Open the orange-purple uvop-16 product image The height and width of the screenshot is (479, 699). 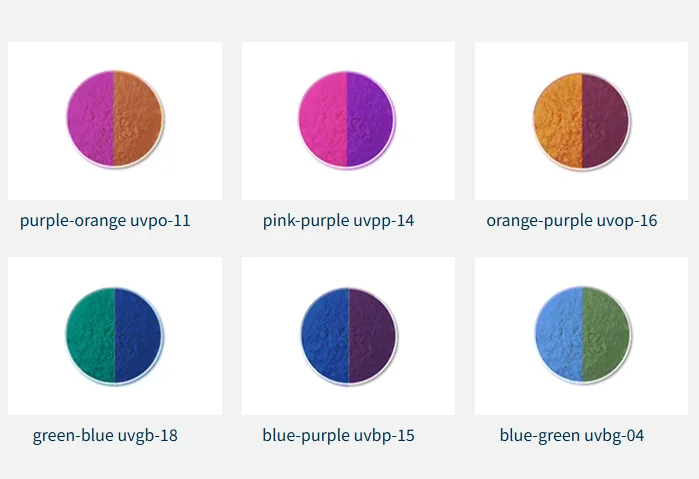tap(581, 121)
